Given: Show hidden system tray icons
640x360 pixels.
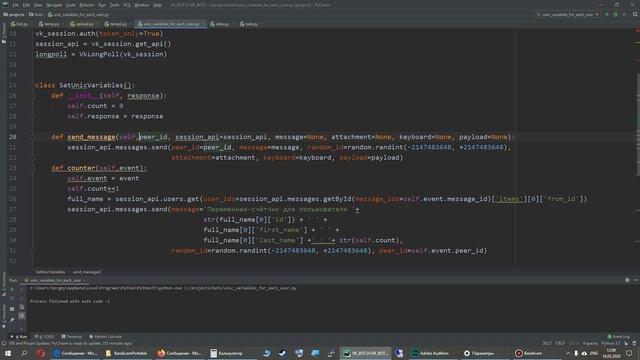Looking at the screenshot, I should pos(568,353).
